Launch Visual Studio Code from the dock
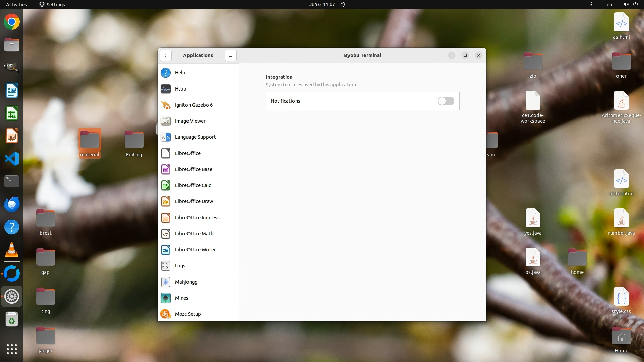The height and width of the screenshot is (362, 644). [12, 159]
